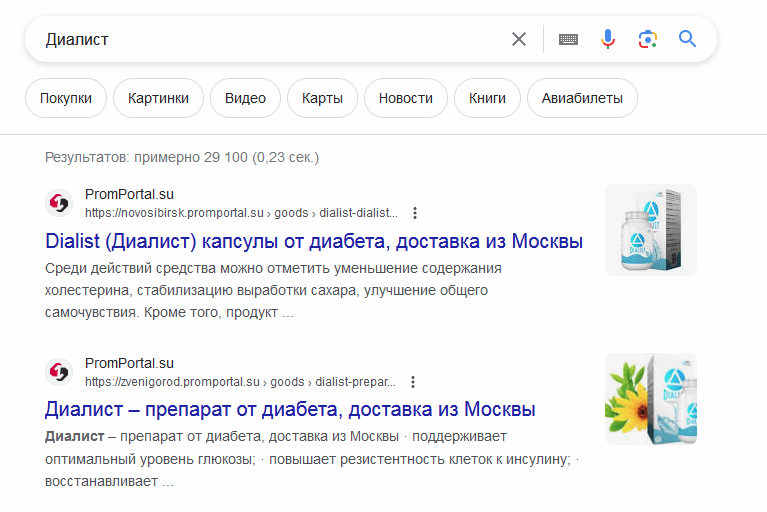Open the Dialist bottle thumbnail of the first result
Screen dimensions: 767x512
(x=651, y=230)
